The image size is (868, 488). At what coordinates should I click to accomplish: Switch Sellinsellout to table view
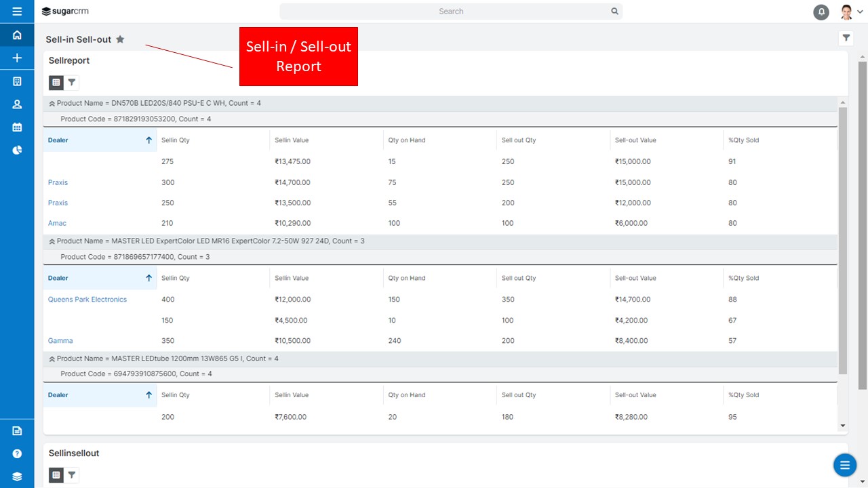click(x=56, y=475)
